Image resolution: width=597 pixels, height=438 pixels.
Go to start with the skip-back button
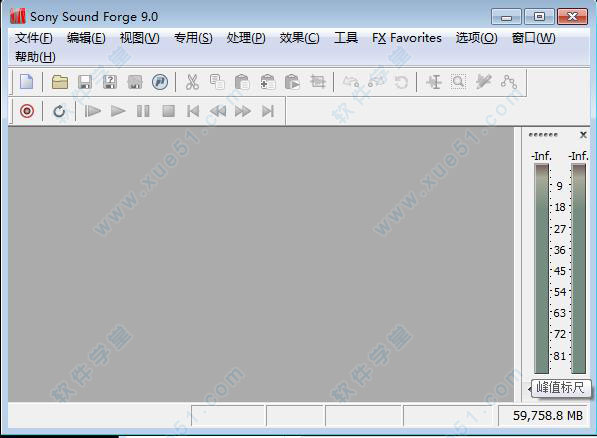193,111
